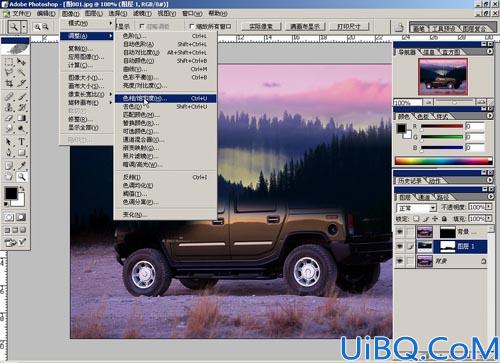Toggle lock transparent pixels in Layers
Viewport: 500px width, 363px height.
coord(416,219)
